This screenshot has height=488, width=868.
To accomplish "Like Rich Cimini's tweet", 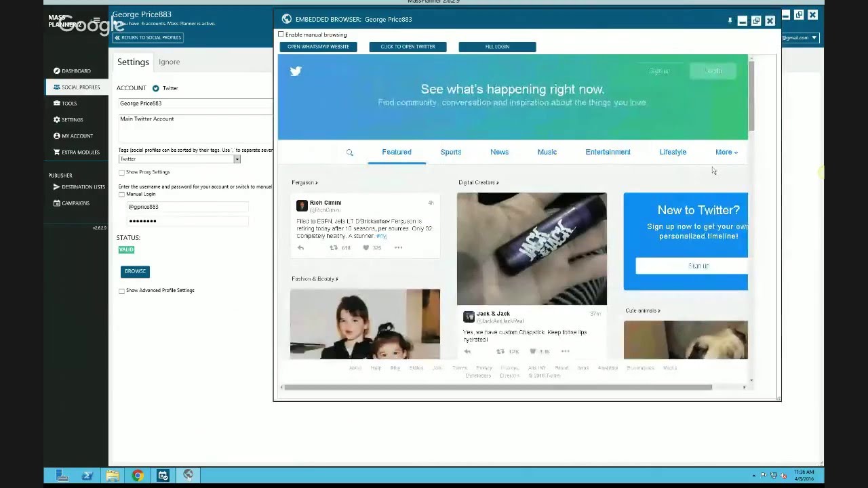I will 366,248.
